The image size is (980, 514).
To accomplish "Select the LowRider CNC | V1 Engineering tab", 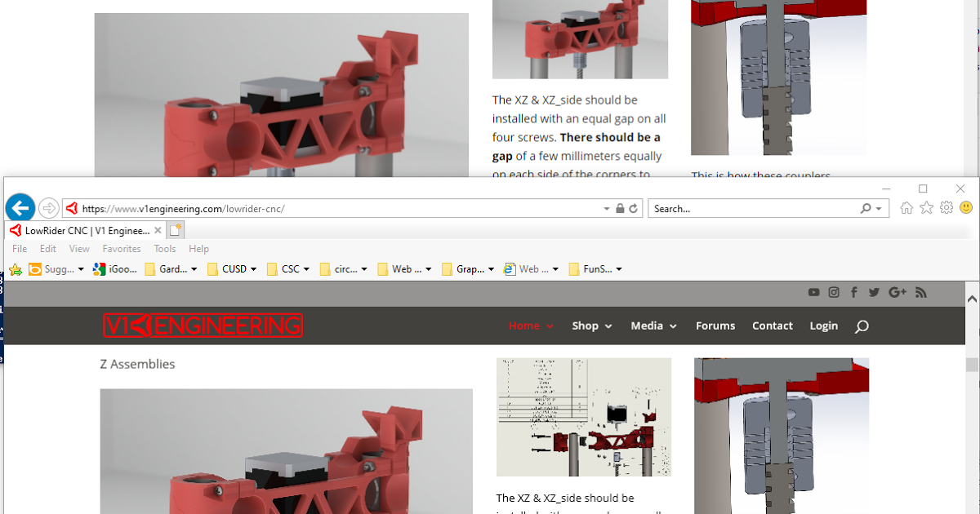I will pos(86,231).
